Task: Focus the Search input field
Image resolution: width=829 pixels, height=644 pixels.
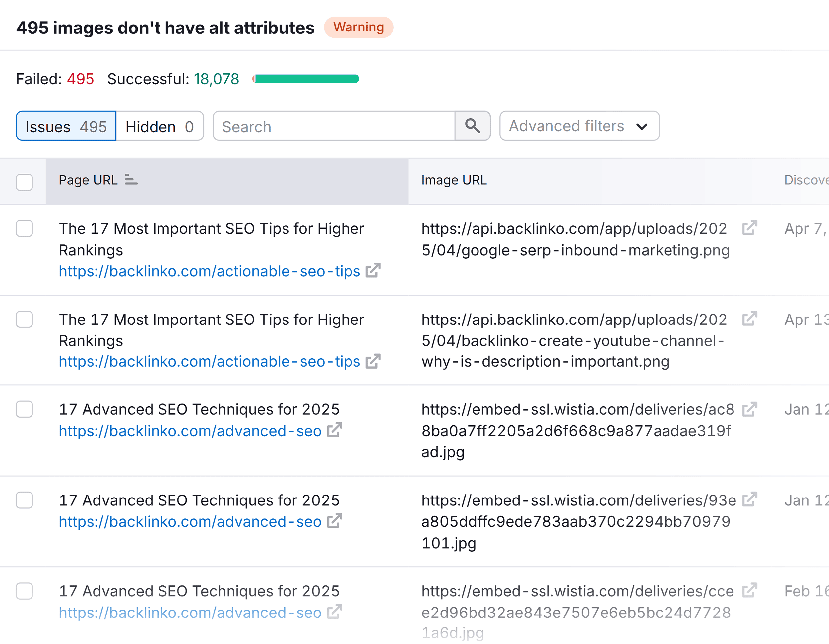Action: point(334,126)
